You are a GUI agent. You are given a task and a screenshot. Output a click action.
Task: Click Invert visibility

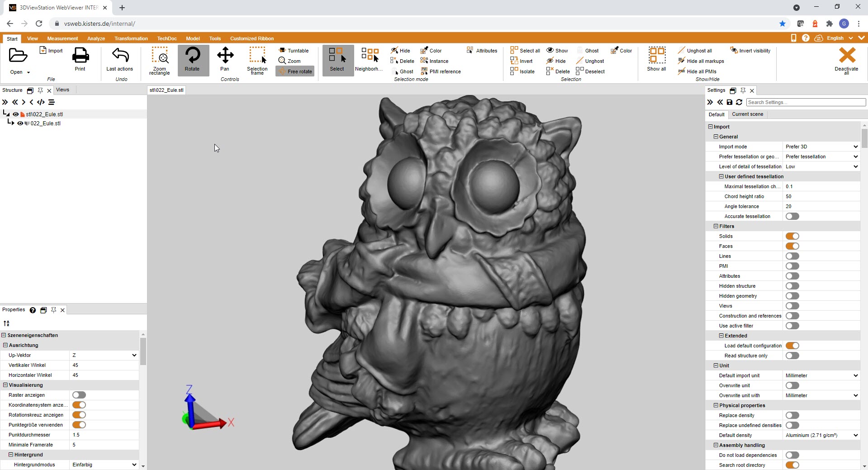750,51
